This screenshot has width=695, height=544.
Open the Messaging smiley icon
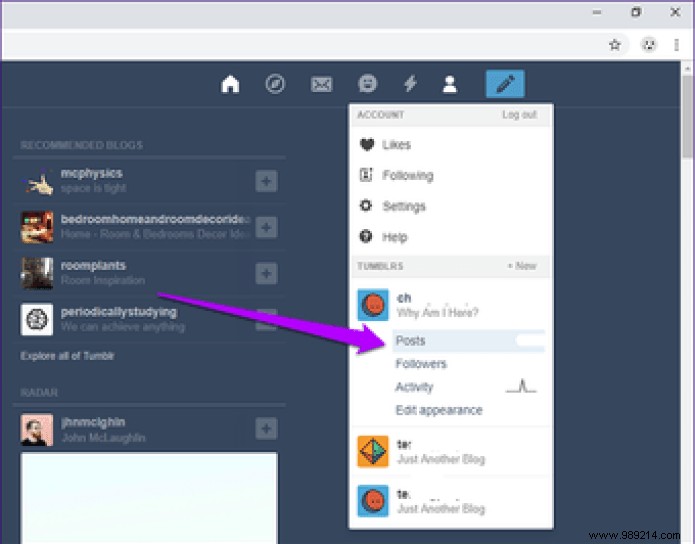point(367,83)
